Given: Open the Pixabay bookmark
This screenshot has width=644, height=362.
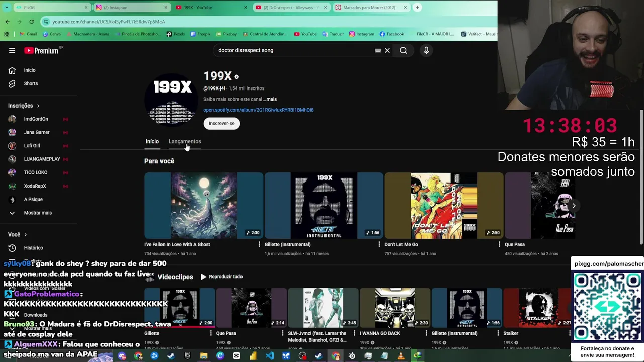Looking at the screenshot, I should [x=226, y=34].
